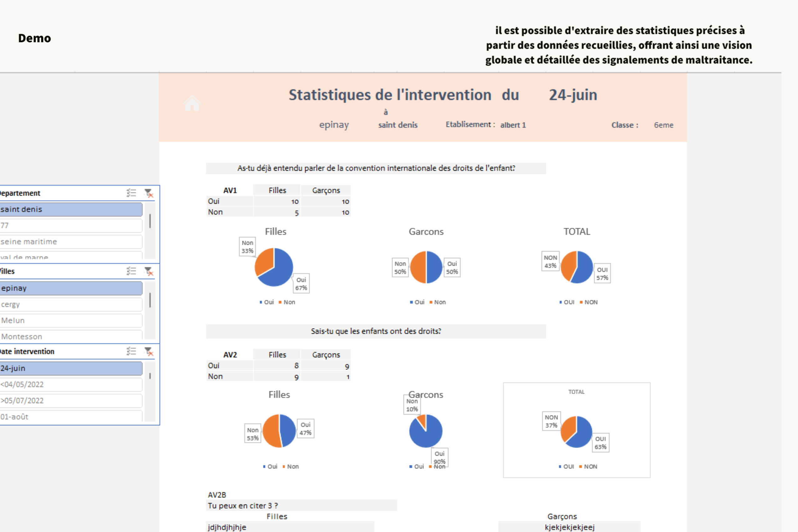Clear the filter on the Departement slicer
Image resolution: width=798 pixels, height=532 pixels.
[x=149, y=193]
